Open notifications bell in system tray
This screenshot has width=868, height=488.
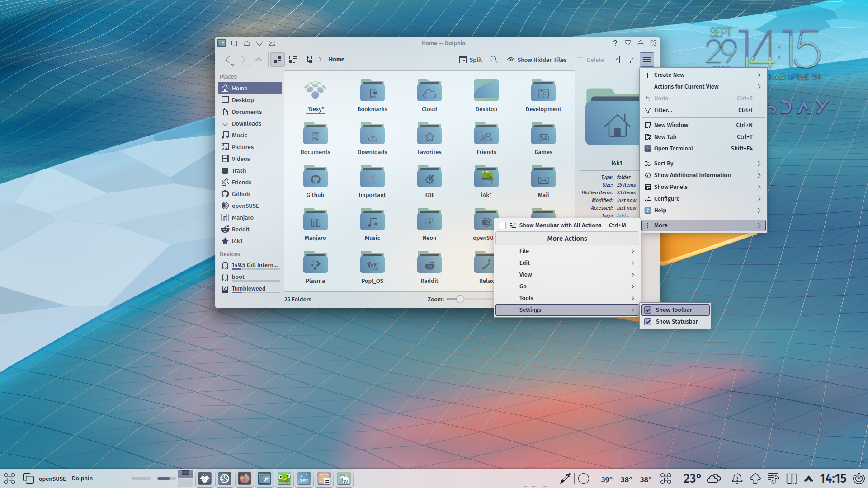coord(737,479)
